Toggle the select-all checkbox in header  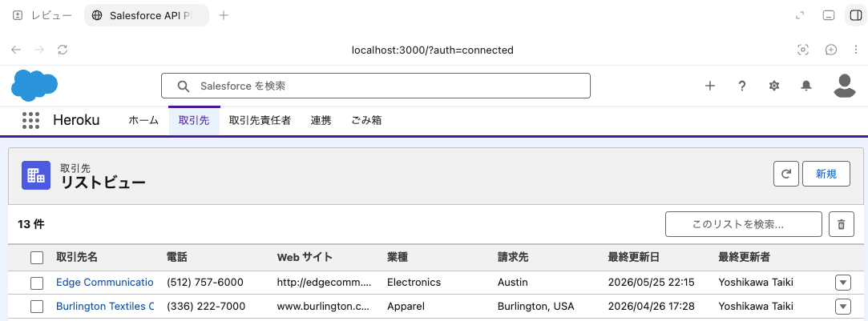click(37, 258)
